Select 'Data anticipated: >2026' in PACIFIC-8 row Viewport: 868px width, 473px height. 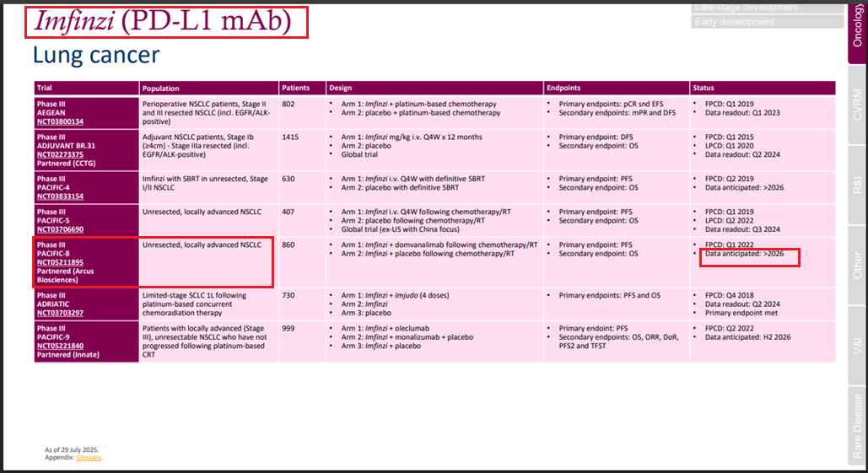[x=745, y=254]
